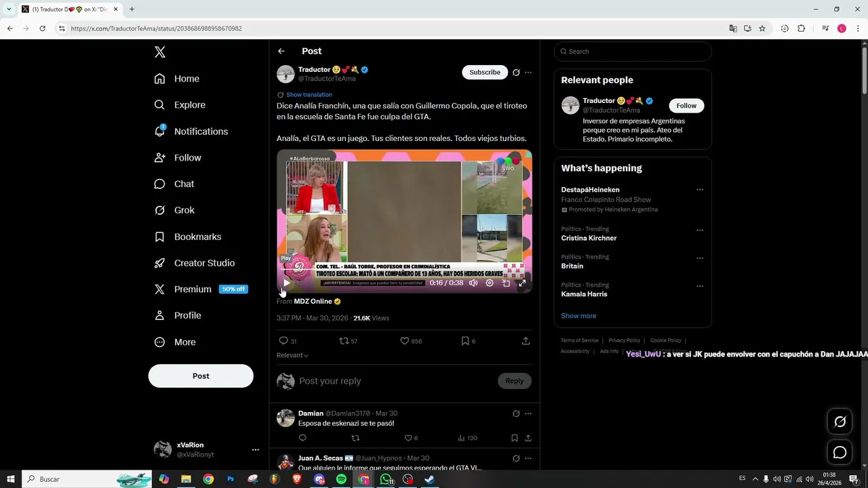This screenshot has height=488, width=868.
Task: Reply to Damian's comment
Action: pos(302,438)
